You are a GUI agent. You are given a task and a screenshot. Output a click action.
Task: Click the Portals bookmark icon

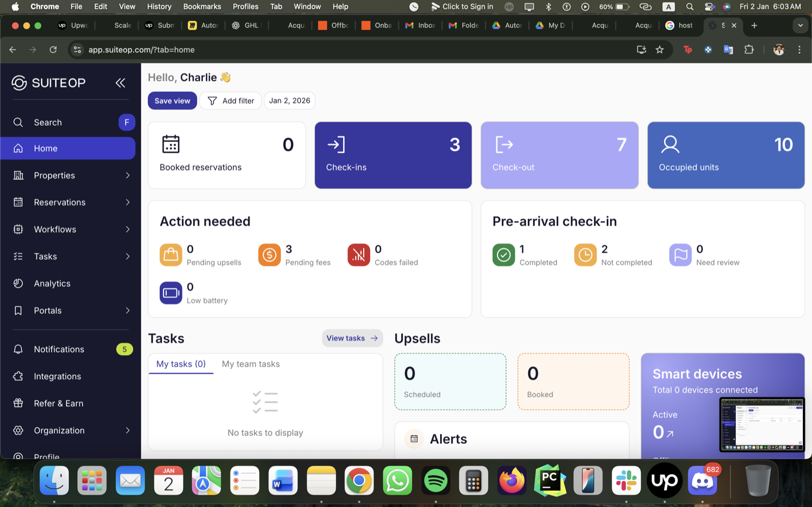[18, 311]
